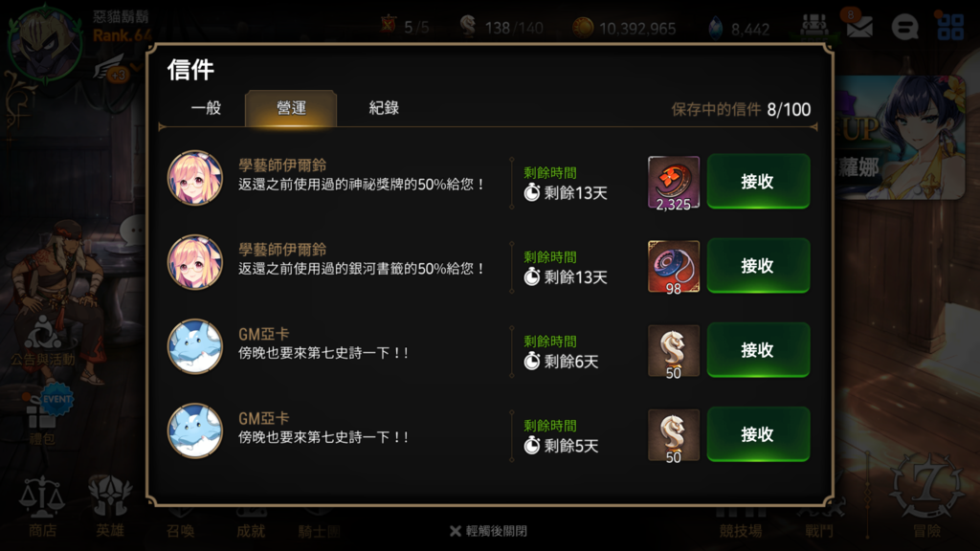Select the 營運 mail tab
Screen dimensions: 980x551
click(x=291, y=108)
